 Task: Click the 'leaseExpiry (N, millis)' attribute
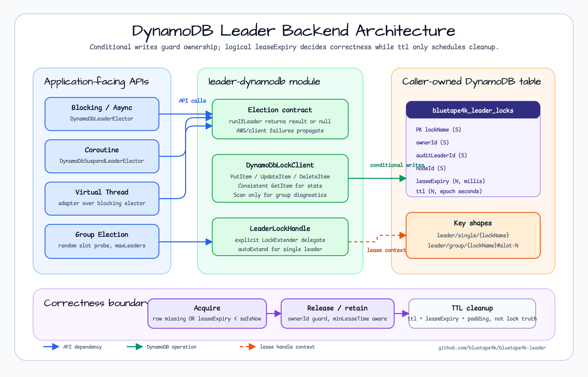(450, 181)
